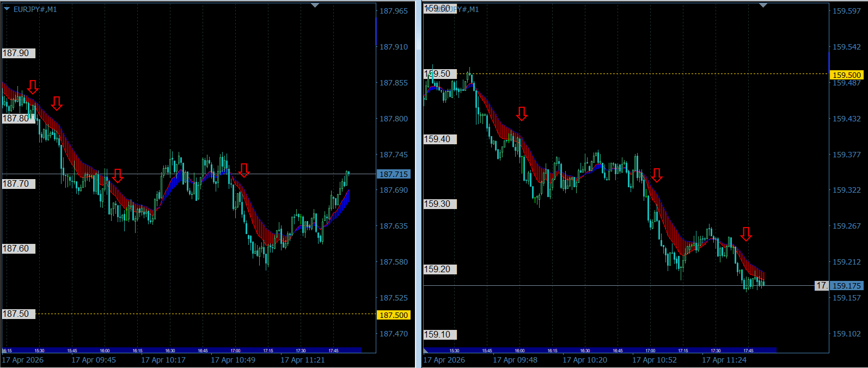Select red down arrow near 159.432 level
The width and height of the screenshot is (868, 368).
tap(522, 114)
